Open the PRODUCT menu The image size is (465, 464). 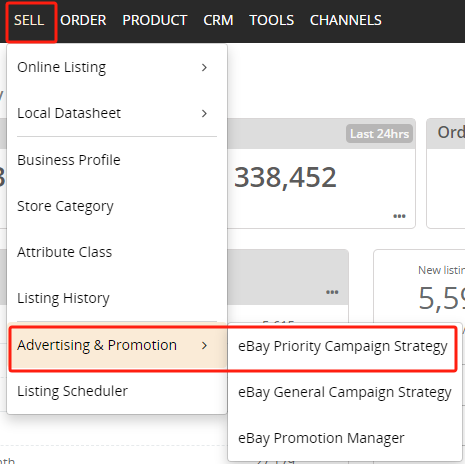[x=155, y=20]
